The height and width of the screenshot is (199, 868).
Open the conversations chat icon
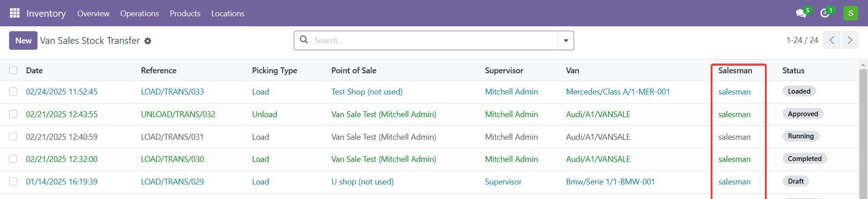pos(801,13)
